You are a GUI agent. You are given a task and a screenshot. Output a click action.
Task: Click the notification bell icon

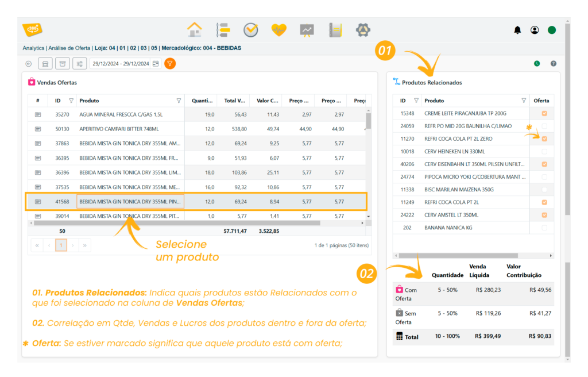click(x=517, y=30)
